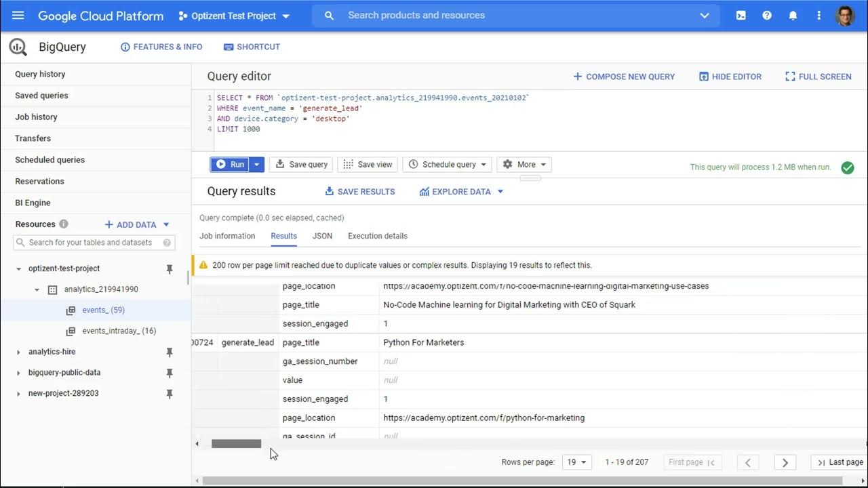Screen dimensions: 868x488
Task: Click the results table horizontal scrollbar thumb
Action: tap(236, 444)
